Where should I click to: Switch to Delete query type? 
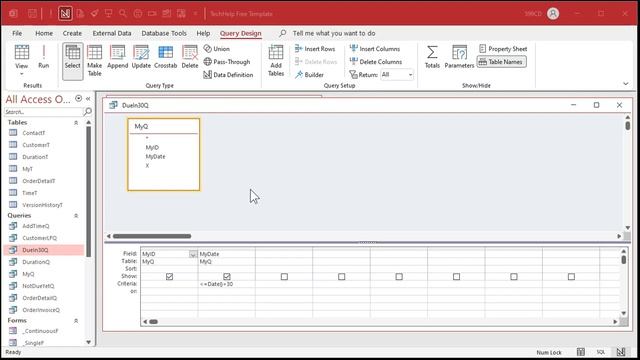coord(190,57)
